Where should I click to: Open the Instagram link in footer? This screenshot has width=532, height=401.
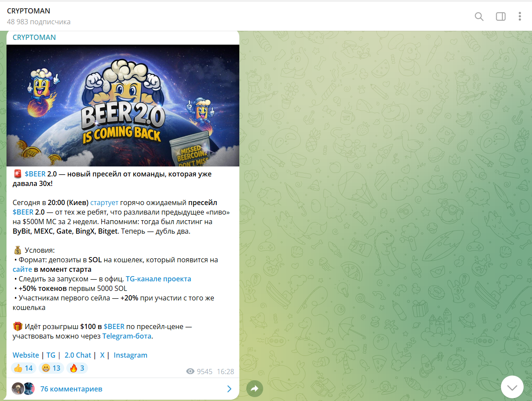point(131,355)
